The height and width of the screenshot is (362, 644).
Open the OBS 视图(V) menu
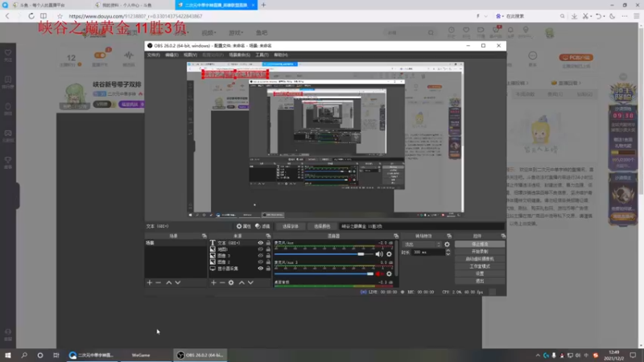190,55
